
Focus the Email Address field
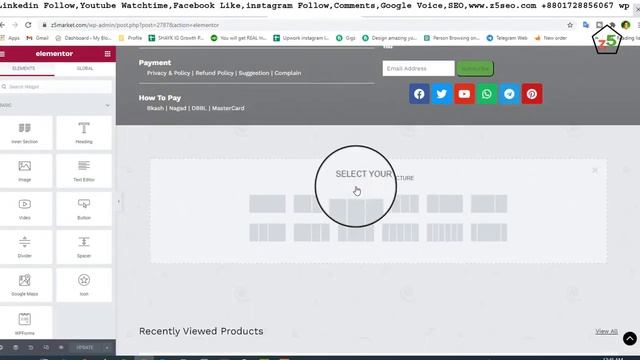coord(418,68)
